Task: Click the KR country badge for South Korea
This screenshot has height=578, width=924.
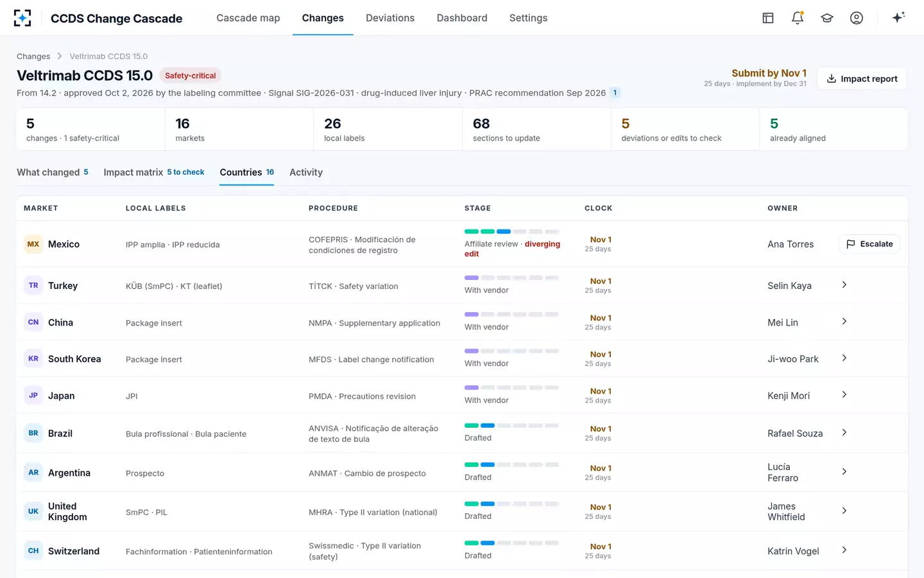Action: [x=33, y=358]
